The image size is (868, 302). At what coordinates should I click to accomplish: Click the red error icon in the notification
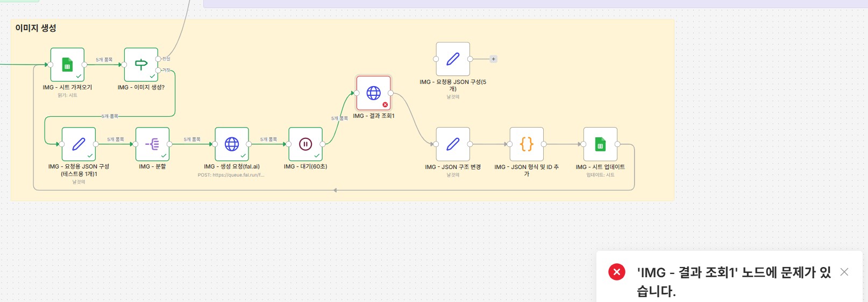[617, 272]
